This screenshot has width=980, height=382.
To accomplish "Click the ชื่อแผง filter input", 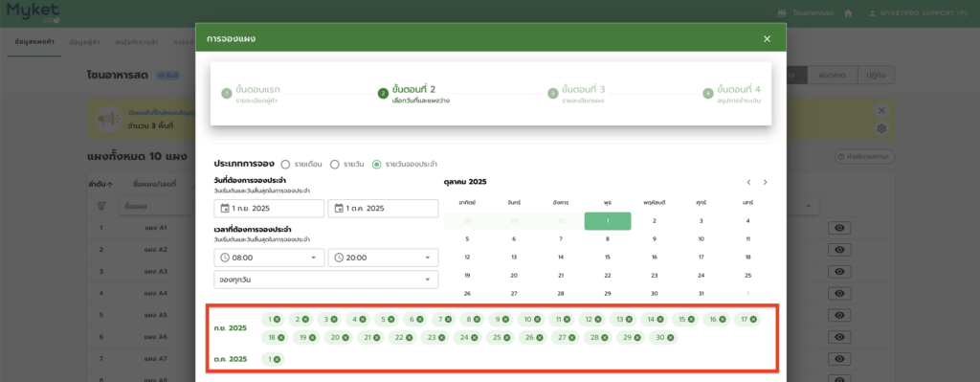I will pos(156,206).
